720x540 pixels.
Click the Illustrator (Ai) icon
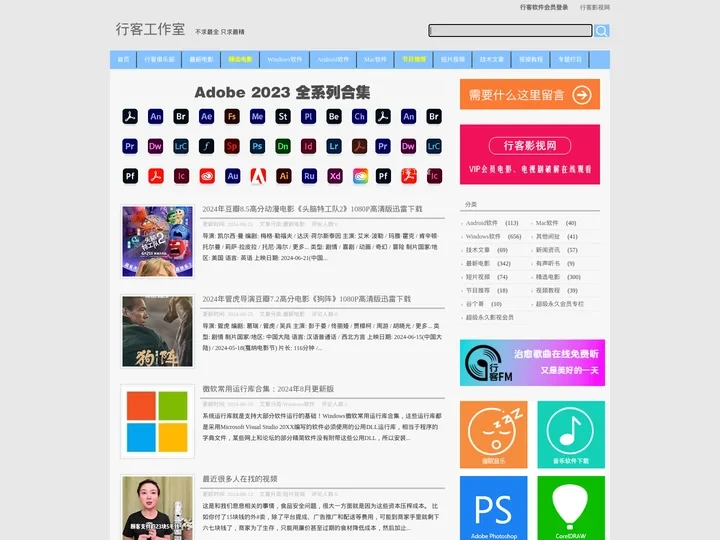pyautogui.click(x=284, y=176)
